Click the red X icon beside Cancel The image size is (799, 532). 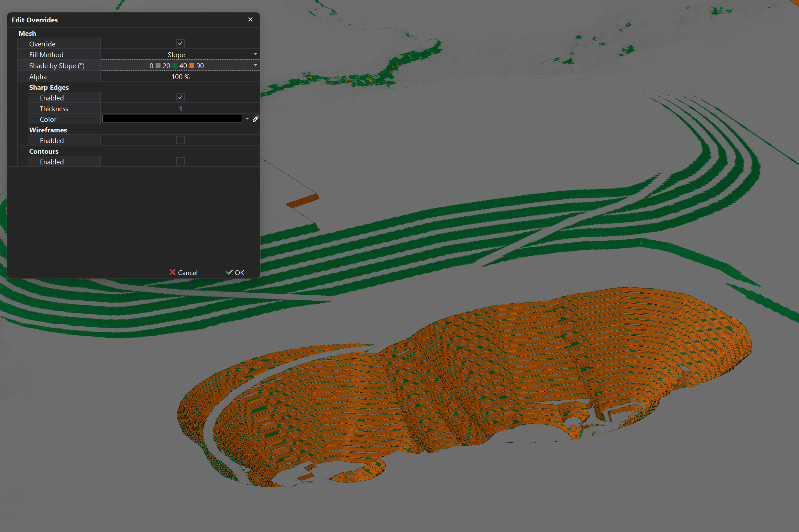pyautogui.click(x=173, y=272)
